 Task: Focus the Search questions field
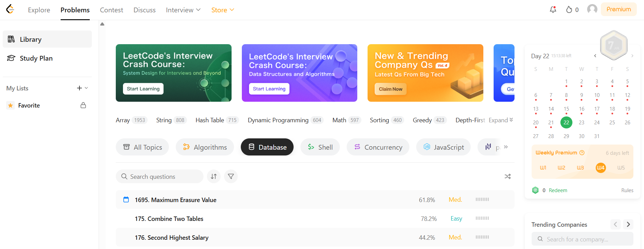coord(160,176)
